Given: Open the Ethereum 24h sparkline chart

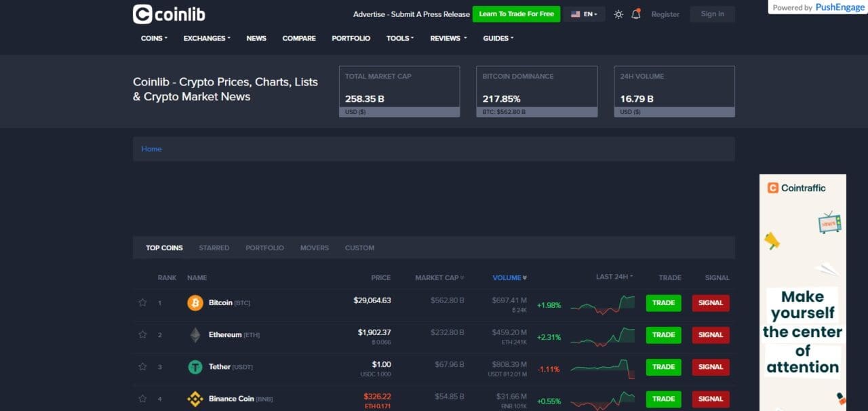Looking at the screenshot, I should pos(602,336).
